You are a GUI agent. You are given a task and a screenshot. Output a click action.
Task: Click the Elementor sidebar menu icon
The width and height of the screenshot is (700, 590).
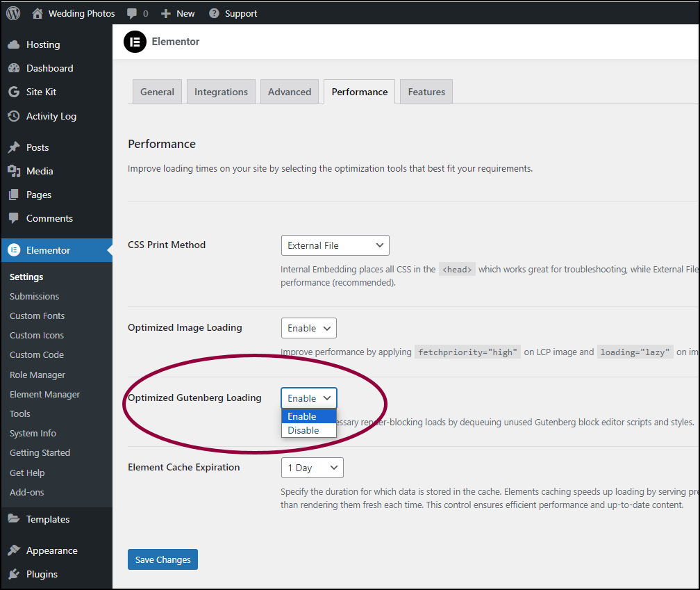14,250
